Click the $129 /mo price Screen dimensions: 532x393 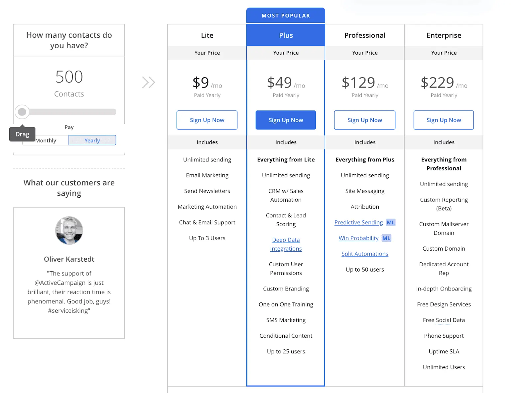pos(365,83)
